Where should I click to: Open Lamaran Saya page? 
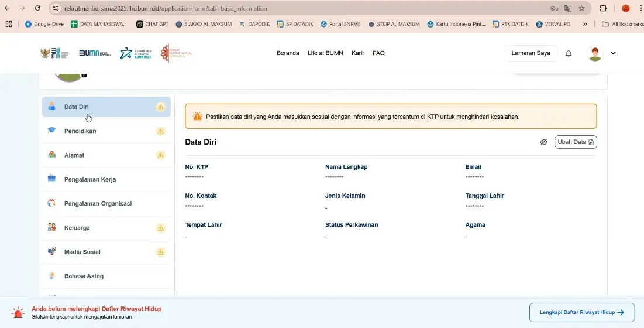(531, 53)
